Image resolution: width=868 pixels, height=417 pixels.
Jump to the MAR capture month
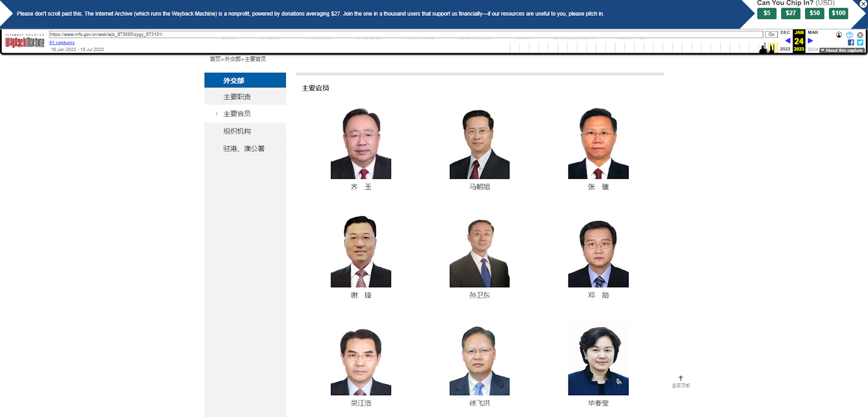click(x=813, y=33)
